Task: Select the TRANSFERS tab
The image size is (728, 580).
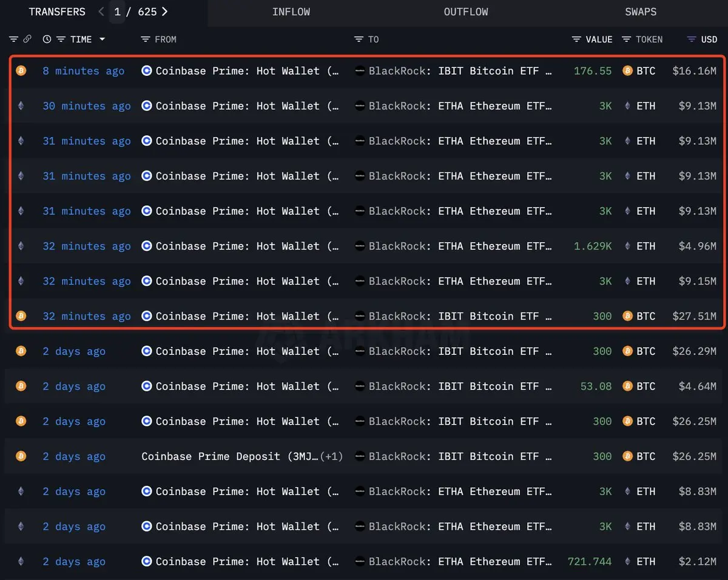Action: pyautogui.click(x=57, y=12)
